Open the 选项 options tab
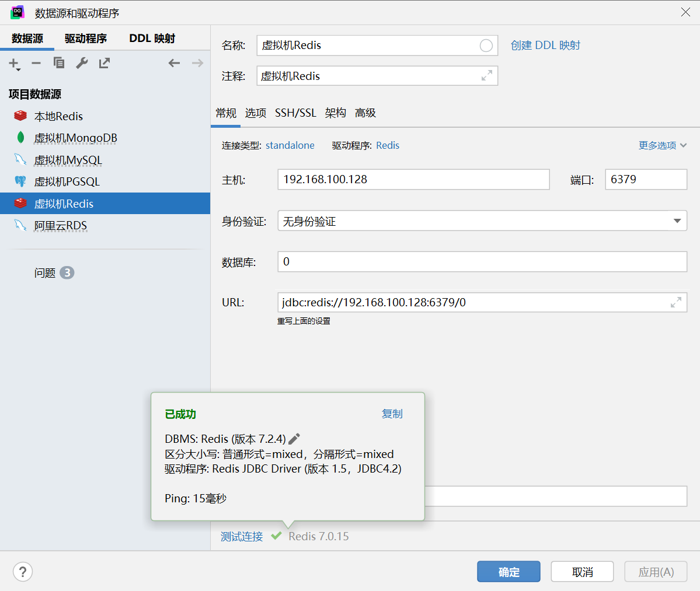Image resolution: width=700 pixels, height=591 pixels. point(255,113)
